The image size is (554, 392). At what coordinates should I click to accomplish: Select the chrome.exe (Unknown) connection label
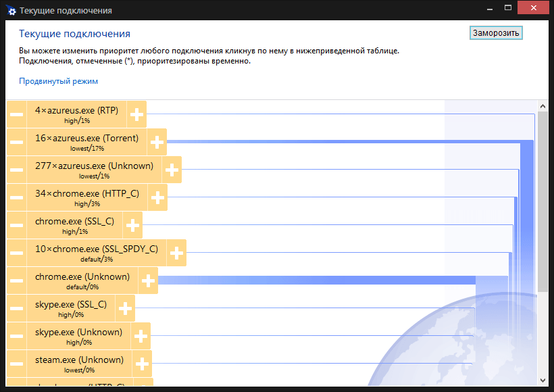pyautogui.click(x=82, y=280)
